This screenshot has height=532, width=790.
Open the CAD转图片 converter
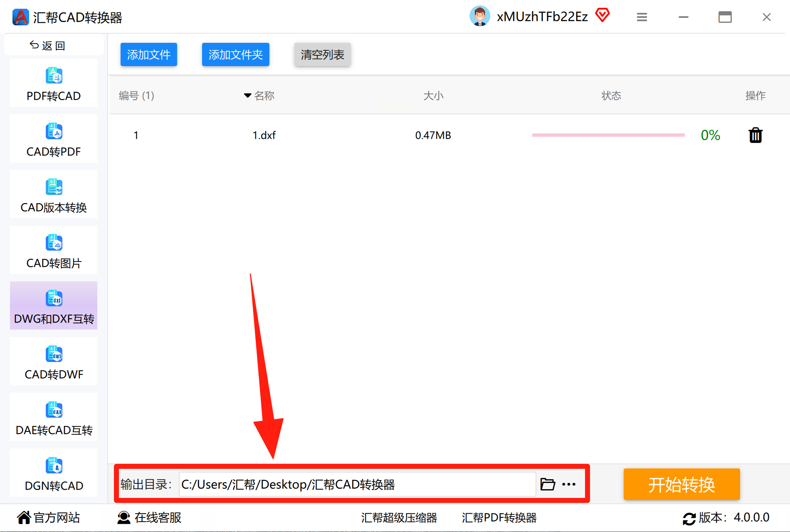(54, 250)
